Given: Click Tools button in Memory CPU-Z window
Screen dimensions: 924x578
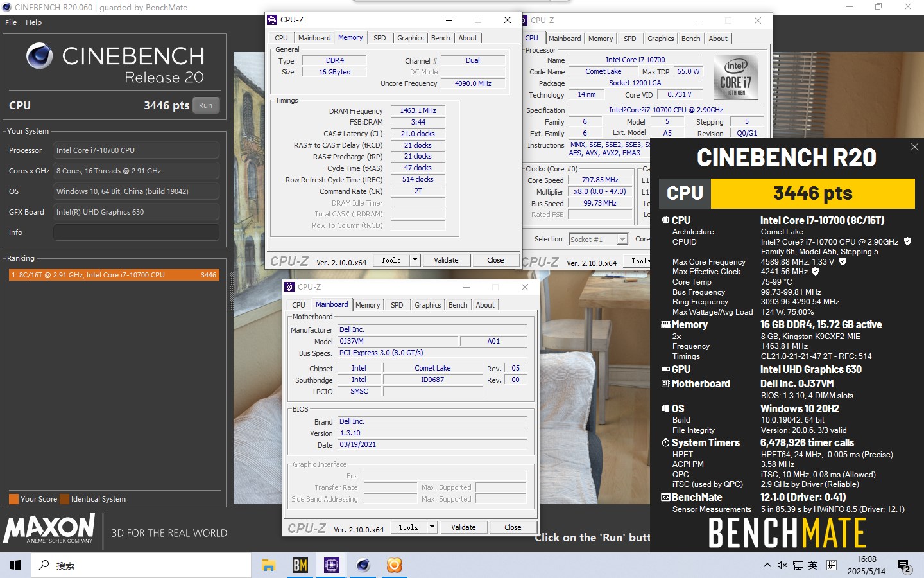Looking at the screenshot, I should click(x=391, y=260).
